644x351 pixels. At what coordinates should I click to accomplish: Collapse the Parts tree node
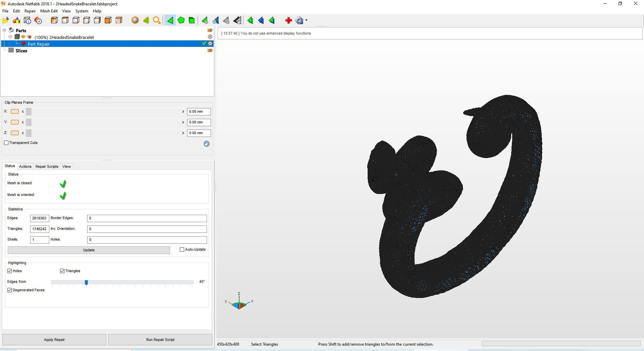tap(4, 30)
